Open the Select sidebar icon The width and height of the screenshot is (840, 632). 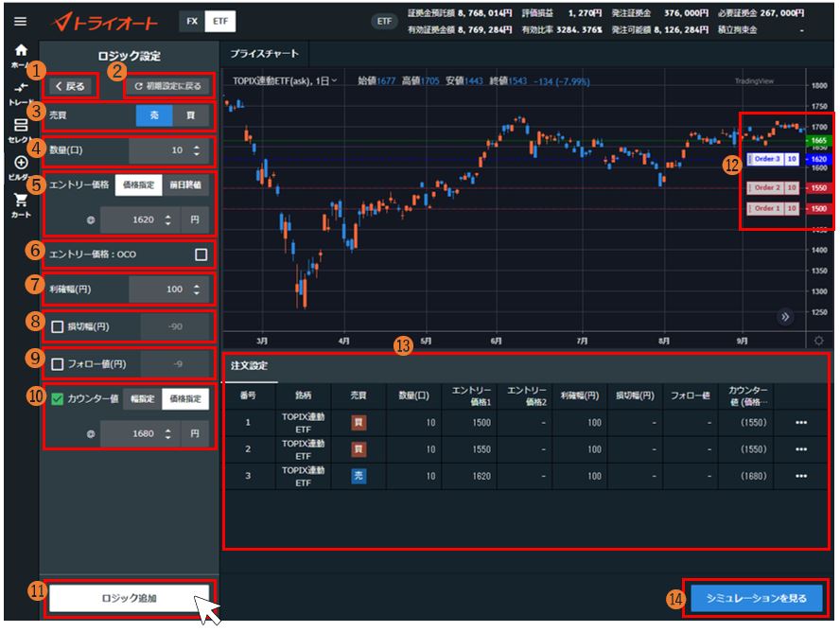[21, 131]
